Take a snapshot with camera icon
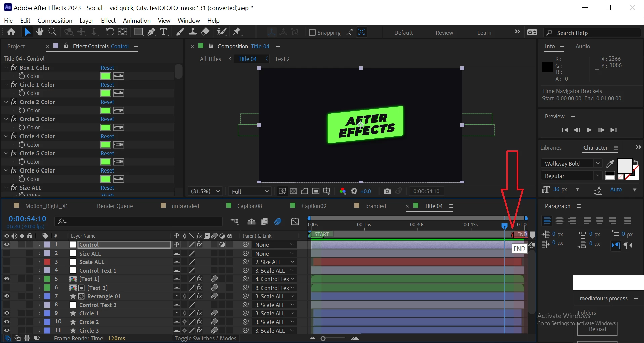The image size is (644, 343). 387,191
